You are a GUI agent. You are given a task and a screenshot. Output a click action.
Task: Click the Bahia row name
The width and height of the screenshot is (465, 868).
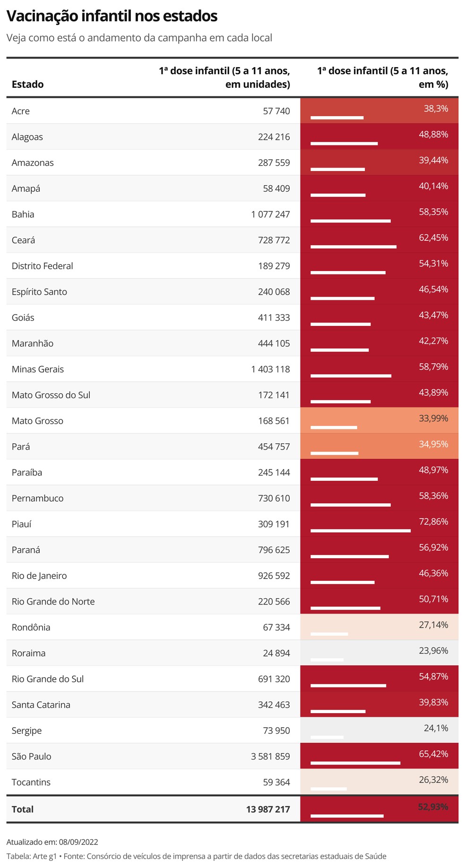coord(23,214)
